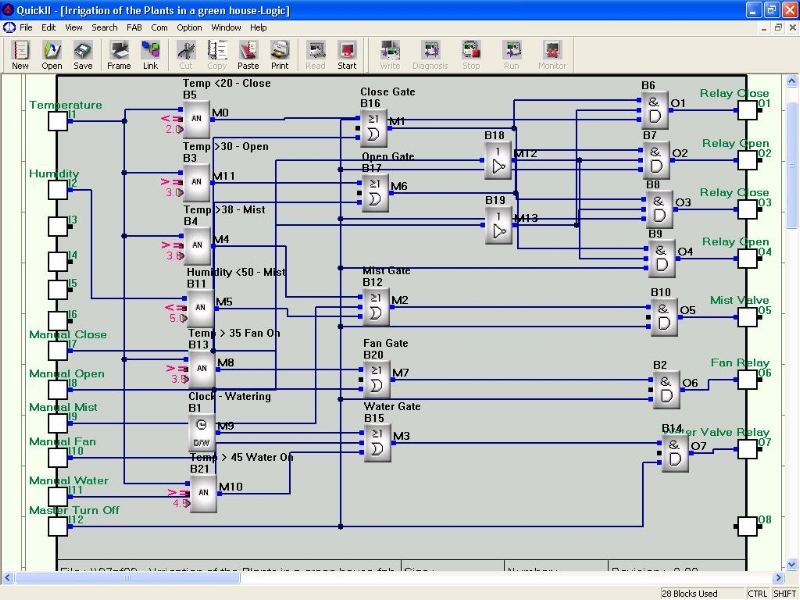The width and height of the screenshot is (800, 600).
Task: Print the diagram using the Print icon
Action: point(280,54)
